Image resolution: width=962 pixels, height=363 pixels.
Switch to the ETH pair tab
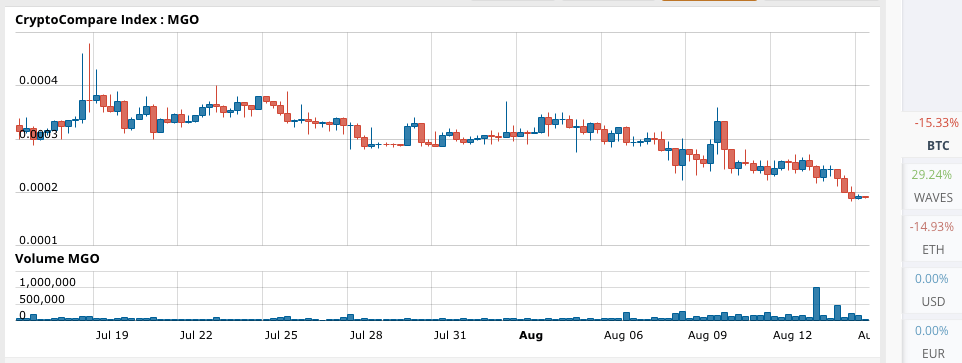coord(933,239)
